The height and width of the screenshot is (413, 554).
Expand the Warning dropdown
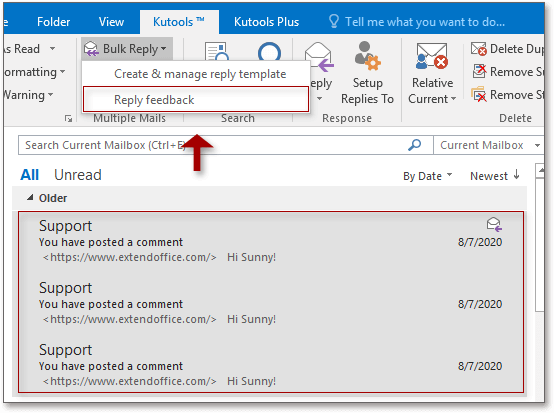28,95
